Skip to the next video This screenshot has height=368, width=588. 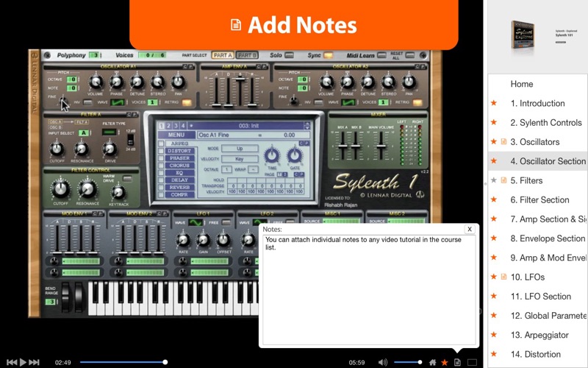click(34, 362)
